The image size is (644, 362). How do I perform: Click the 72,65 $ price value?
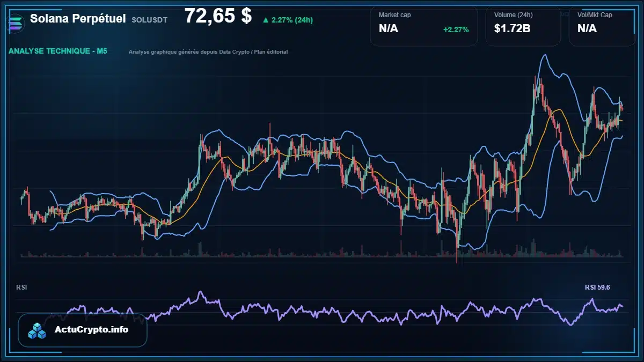point(218,16)
